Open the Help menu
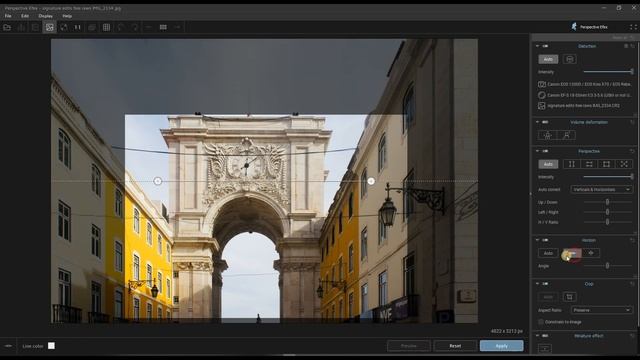The image size is (640, 360). 67,16
